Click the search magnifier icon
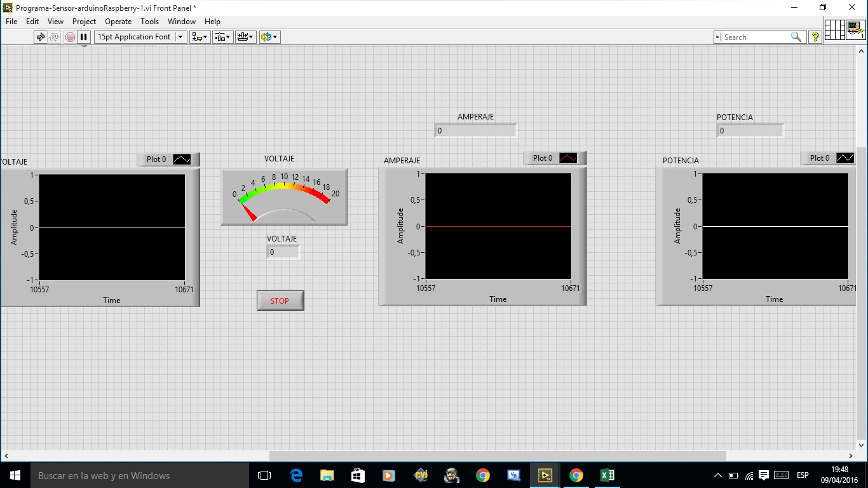 [x=796, y=37]
